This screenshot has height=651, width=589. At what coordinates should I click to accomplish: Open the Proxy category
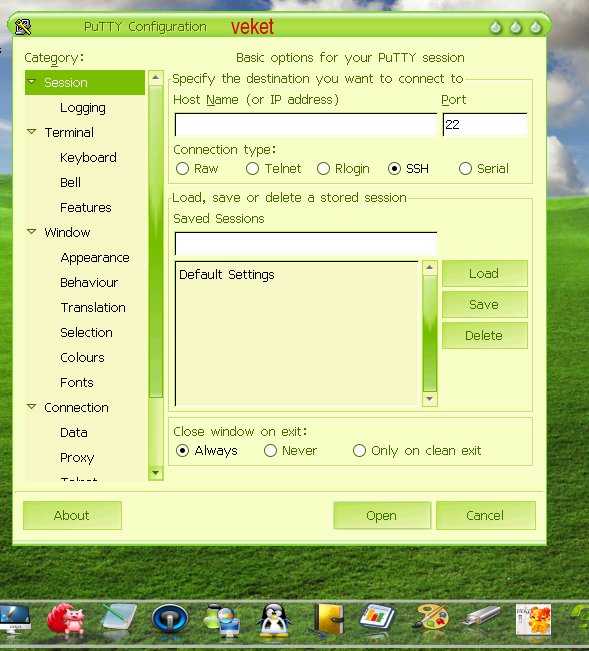point(77,458)
